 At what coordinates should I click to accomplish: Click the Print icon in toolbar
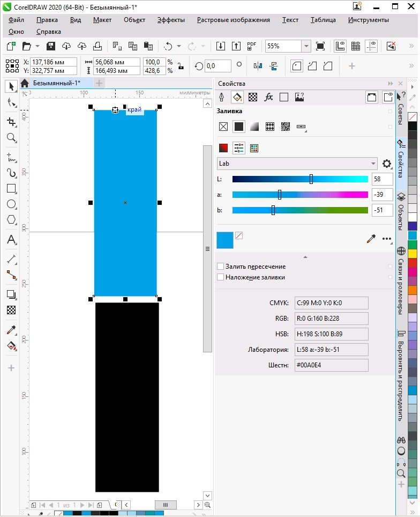(x=97, y=46)
